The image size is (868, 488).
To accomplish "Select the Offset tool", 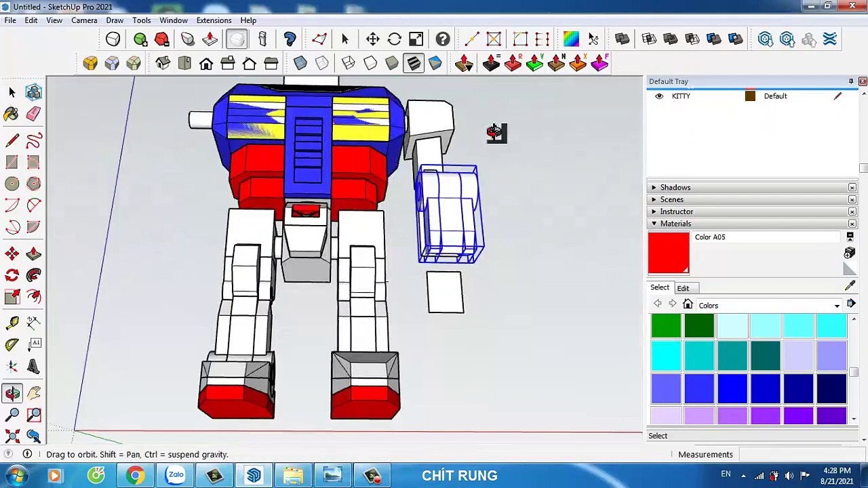I will point(33,297).
